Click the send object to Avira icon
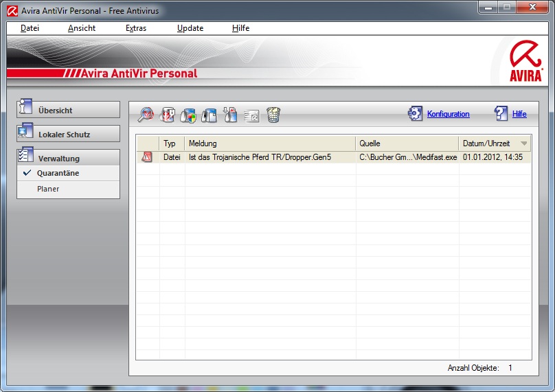The width and height of the screenshot is (555, 392). click(x=251, y=116)
